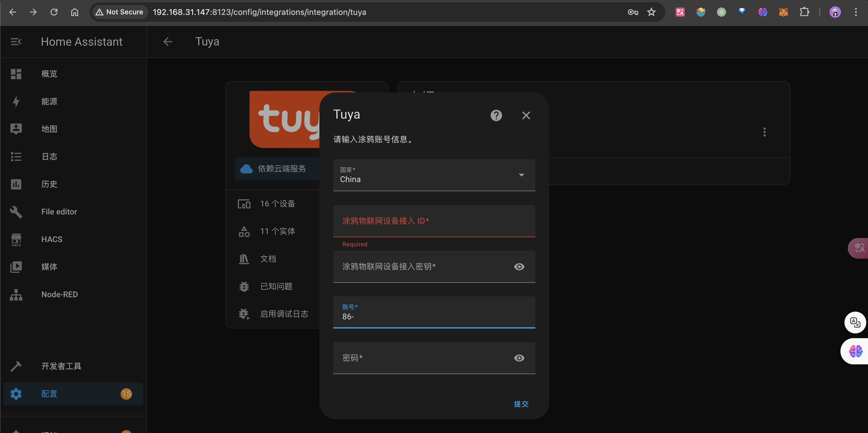The width and height of the screenshot is (868, 433).
Task: Open the 历史 history panel
Action: click(x=49, y=184)
